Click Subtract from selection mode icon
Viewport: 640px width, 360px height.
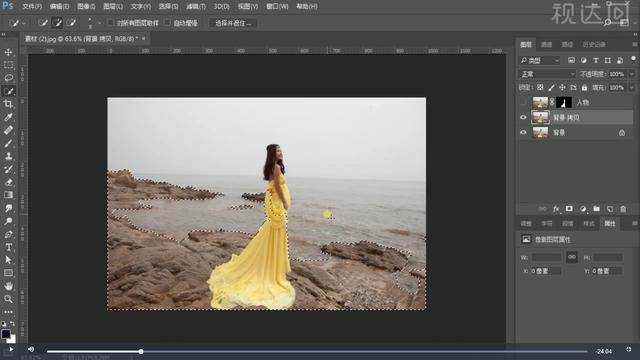pyautogui.click(x=71, y=23)
